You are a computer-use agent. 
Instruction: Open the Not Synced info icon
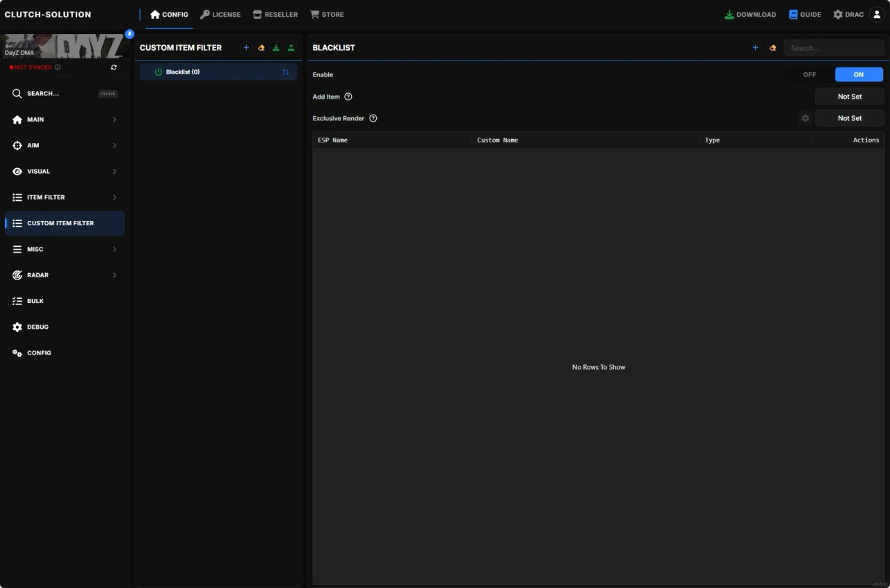tap(58, 67)
